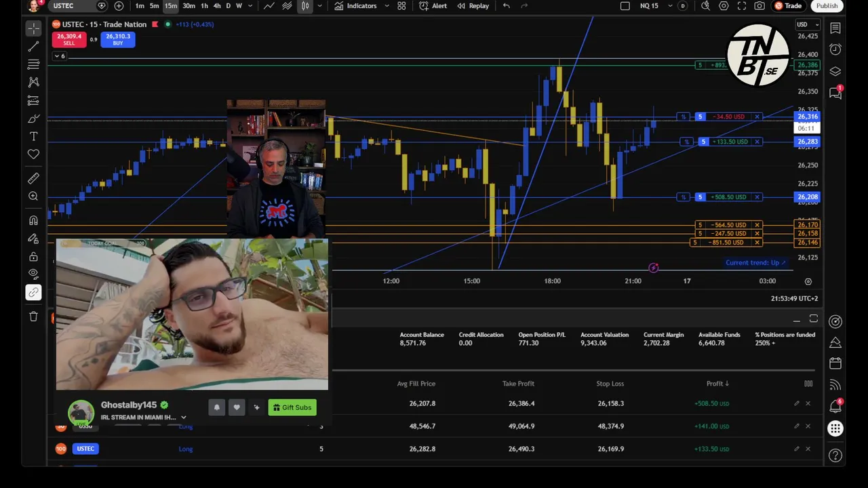Open the heart icons tool
The image size is (868, 488).
(x=33, y=155)
